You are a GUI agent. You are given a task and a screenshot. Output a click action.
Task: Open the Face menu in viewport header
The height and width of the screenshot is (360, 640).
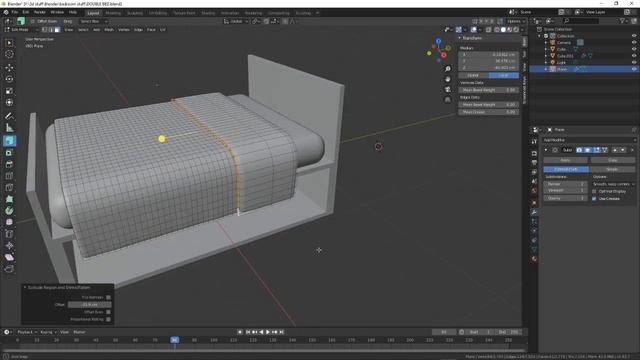[x=151, y=29]
